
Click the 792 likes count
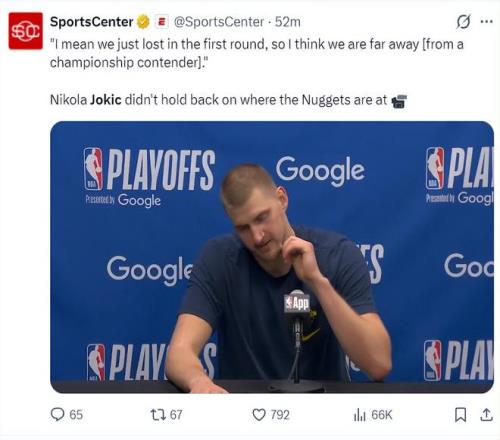point(280,415)
